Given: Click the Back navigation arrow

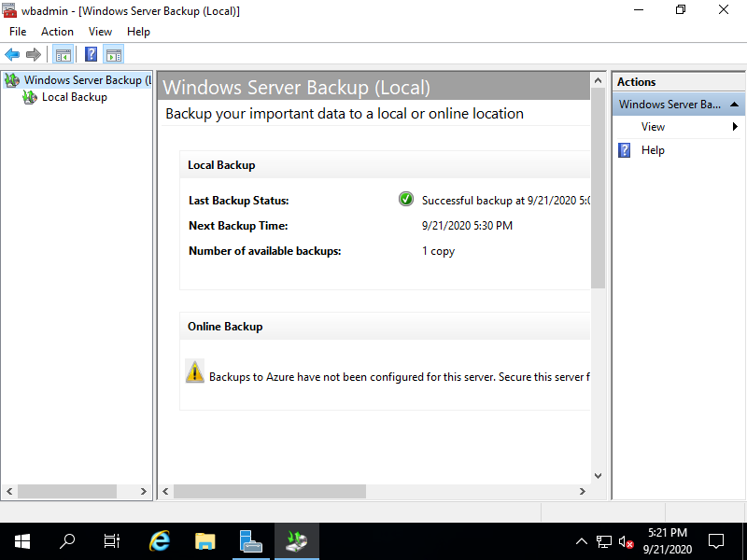Looking at the screenshot, I should (x=11, y=53).
